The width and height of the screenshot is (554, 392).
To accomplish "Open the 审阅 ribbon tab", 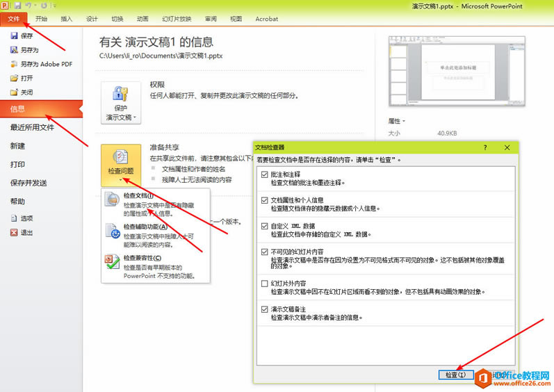I will click(211, 19).
